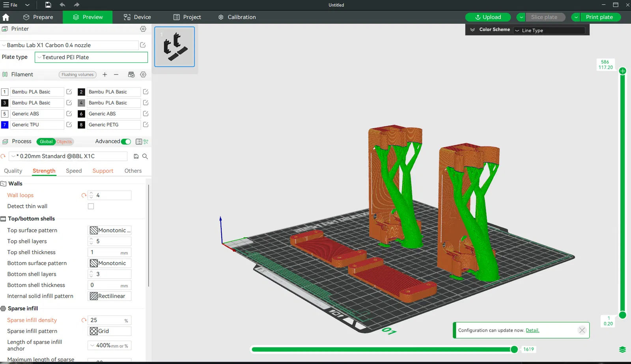Toggle the Advanced mode switch

click(x=126, y=142)
